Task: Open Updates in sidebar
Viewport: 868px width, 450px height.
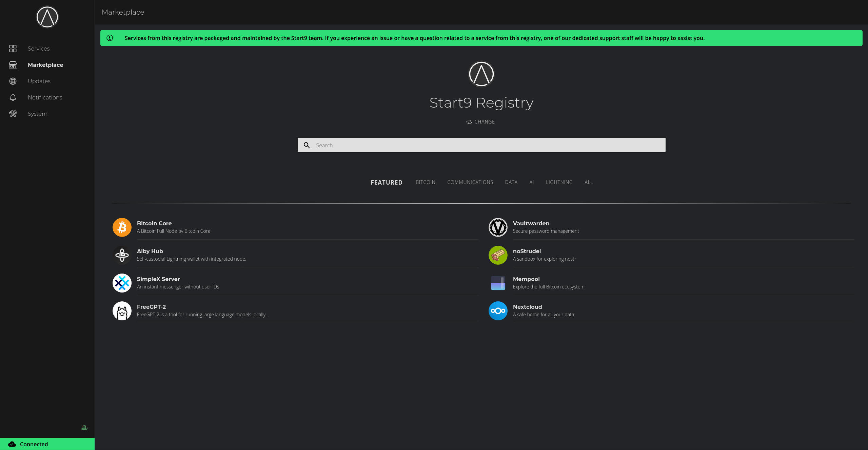Action: [x=39, y=81]
